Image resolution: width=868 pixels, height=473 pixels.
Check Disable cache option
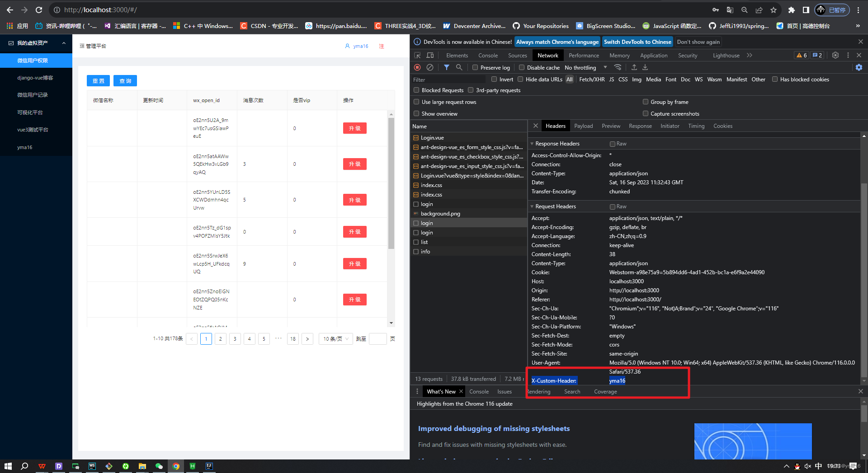pos(522,67)
